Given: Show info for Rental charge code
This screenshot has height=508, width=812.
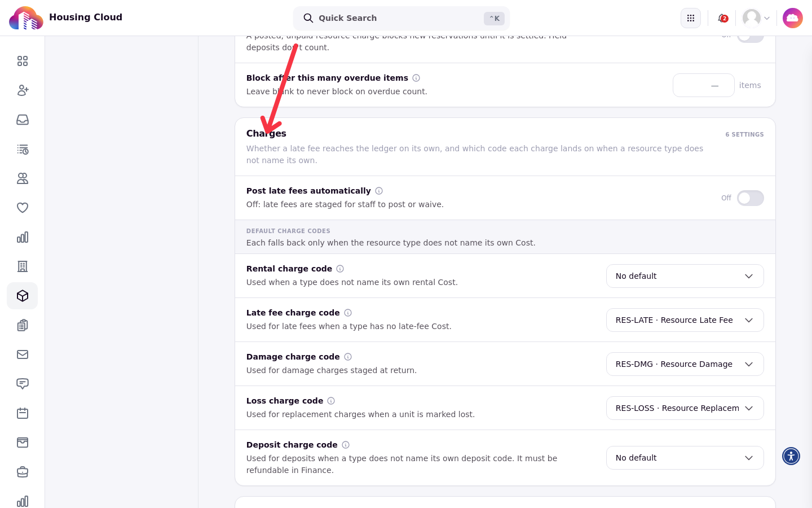Looking at the screenshot, I should (x=340, y=269).
